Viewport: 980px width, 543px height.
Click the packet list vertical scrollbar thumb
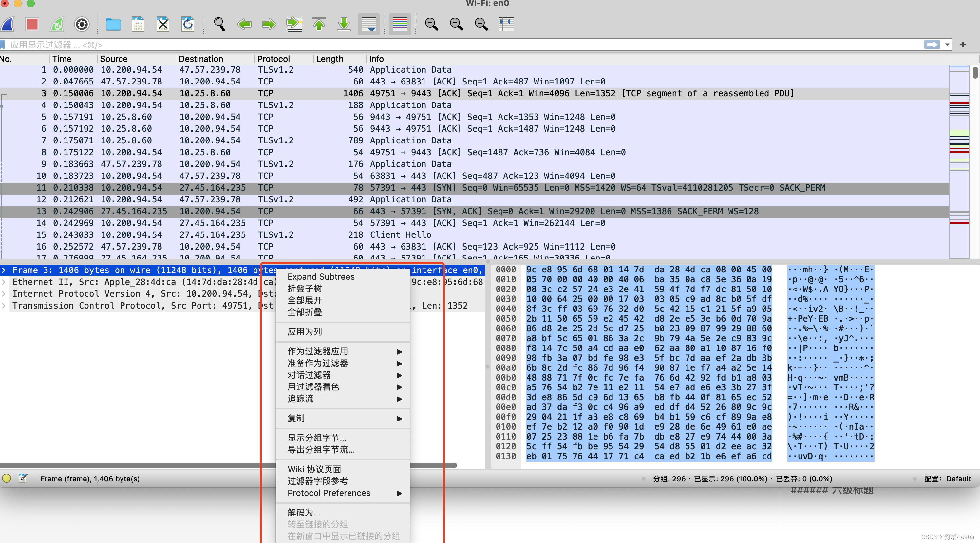975,72
